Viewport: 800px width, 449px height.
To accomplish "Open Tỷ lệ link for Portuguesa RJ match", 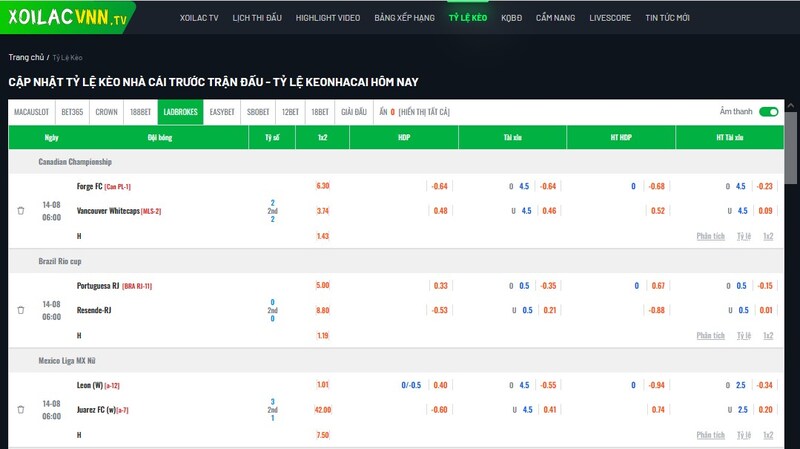I will tap(744, 335).
